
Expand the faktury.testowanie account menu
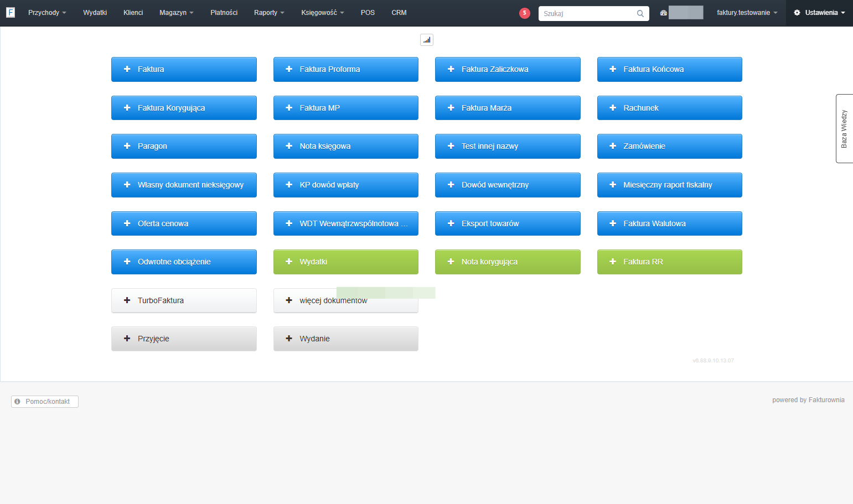point(747,13)
